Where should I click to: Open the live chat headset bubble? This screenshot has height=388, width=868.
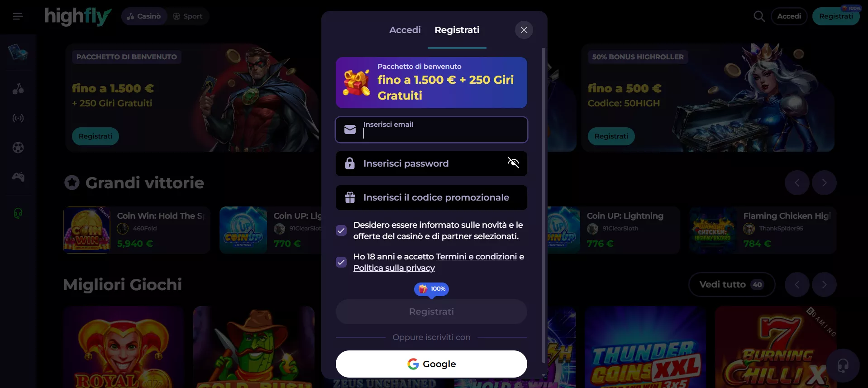tap(843, 365)
